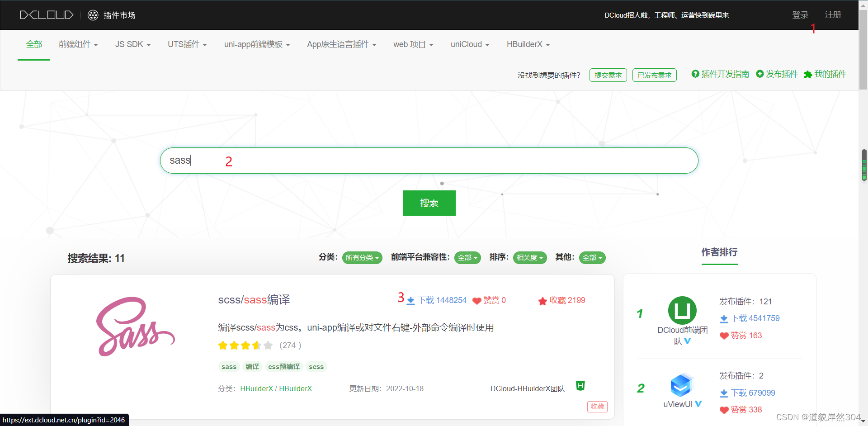Click the 已发布需求 button
Screen dimensions: 868x426
[654, 75]
